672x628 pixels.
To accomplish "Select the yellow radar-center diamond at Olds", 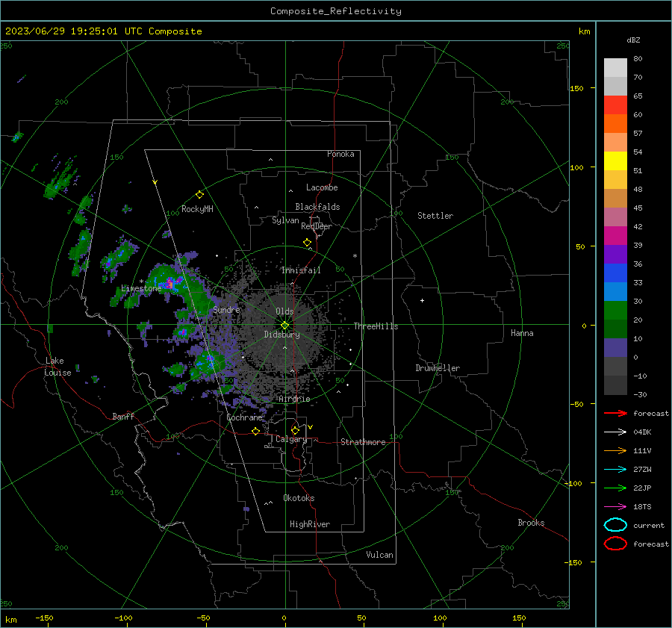I will pyautogui.click(x=284, y=325).
